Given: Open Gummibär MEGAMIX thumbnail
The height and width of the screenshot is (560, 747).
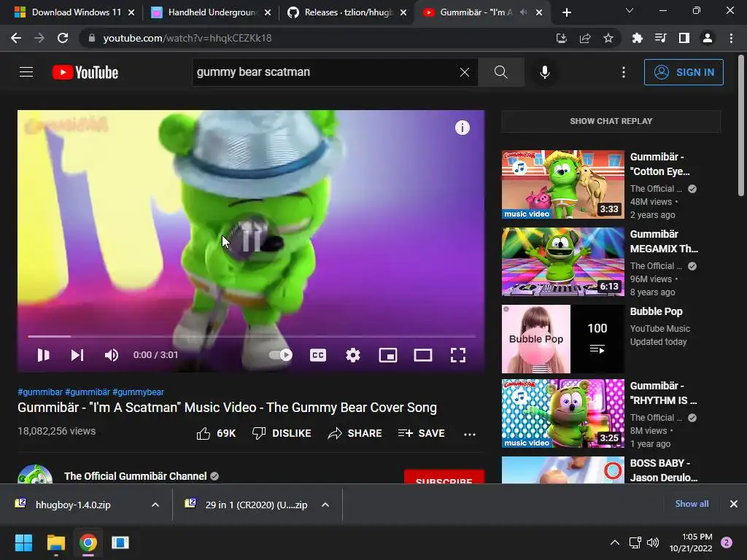Looking at the screenshot, I should (562, 262).
